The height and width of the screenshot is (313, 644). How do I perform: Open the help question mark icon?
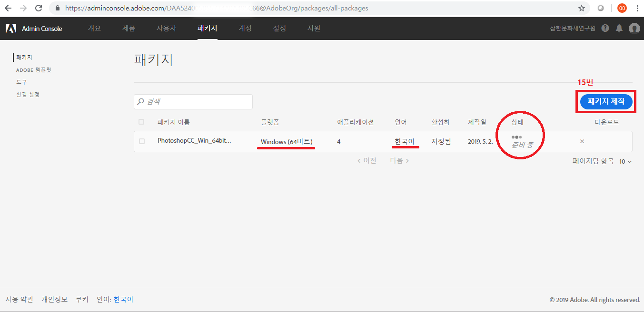(605, 28)
